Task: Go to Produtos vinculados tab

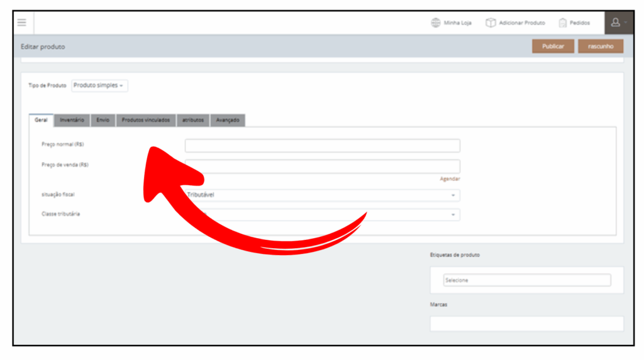Action: (145, 120)
